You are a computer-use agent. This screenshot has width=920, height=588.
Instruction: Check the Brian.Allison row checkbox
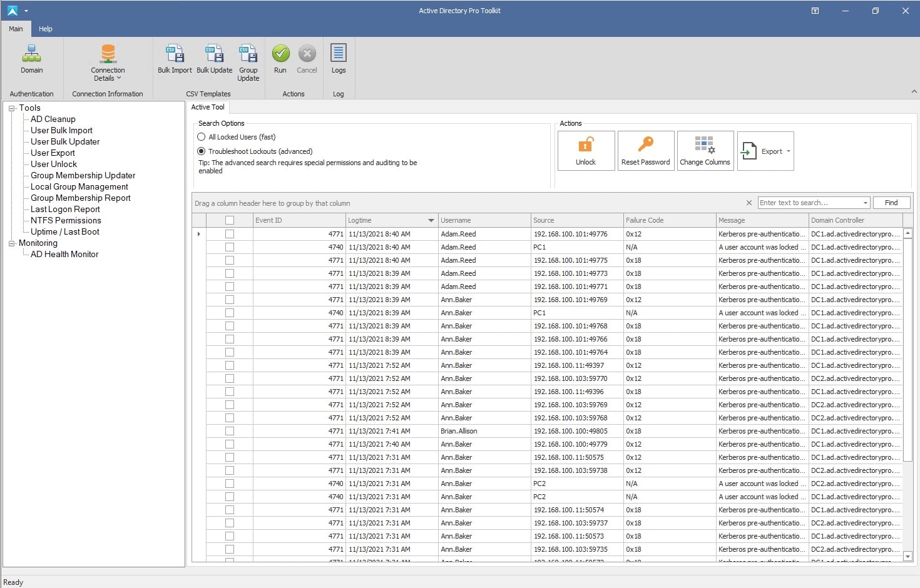pyautogui.click(x=230, y=431)
